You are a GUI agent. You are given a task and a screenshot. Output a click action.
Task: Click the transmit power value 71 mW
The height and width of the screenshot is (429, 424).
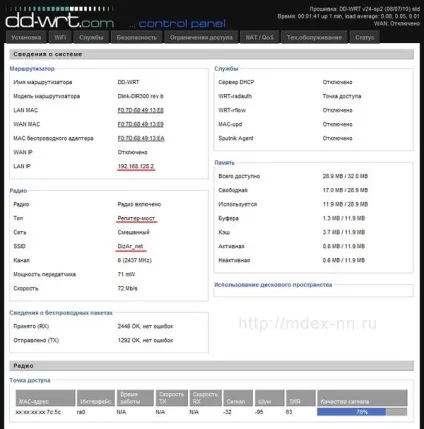[x=126, y=274]
